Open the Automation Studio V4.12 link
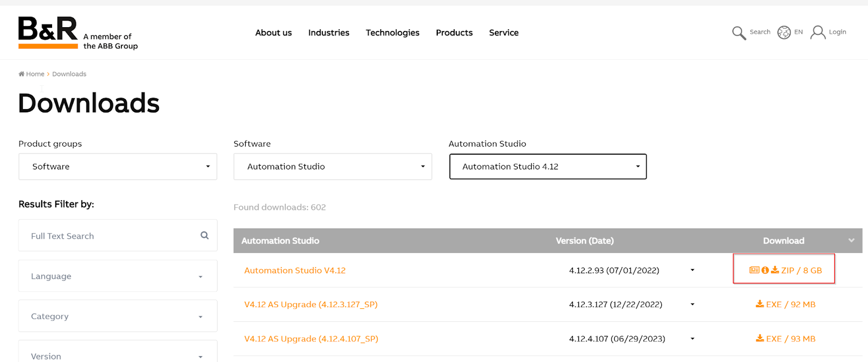Image resolution: width=868 pixels, height=362 pixels. coord(295,270)
